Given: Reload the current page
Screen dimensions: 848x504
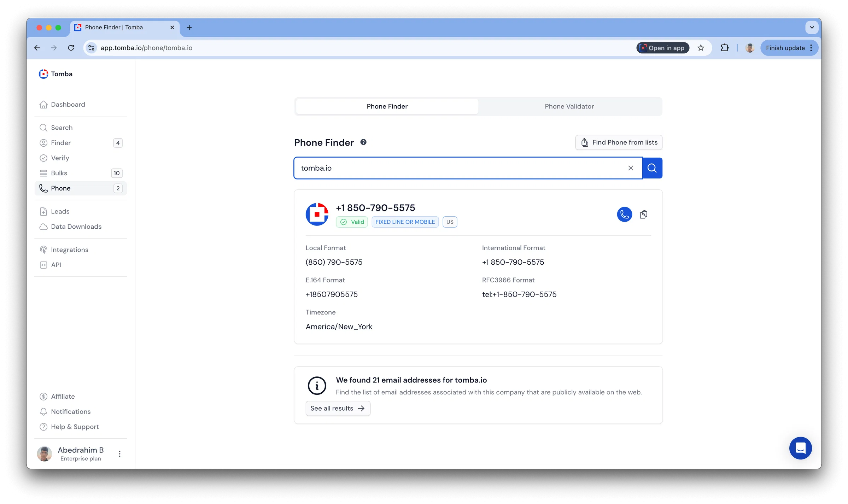Looking at the screenshot, I should 71,48.
